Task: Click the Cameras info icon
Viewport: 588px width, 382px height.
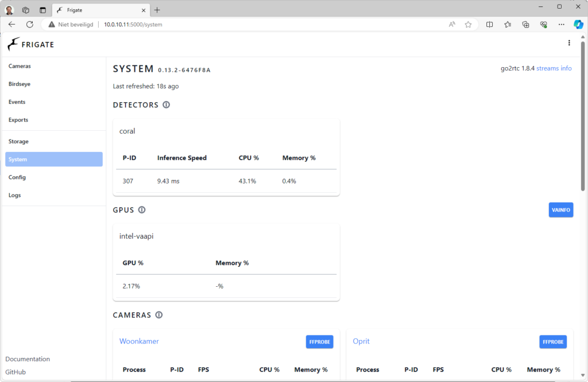Action: tap(159, 315)
